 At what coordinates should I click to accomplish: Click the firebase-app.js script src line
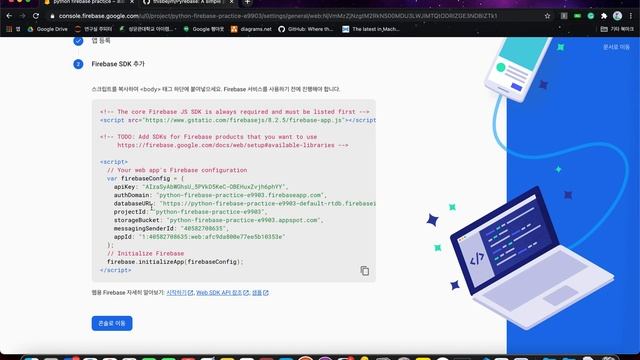pos(238,120)
